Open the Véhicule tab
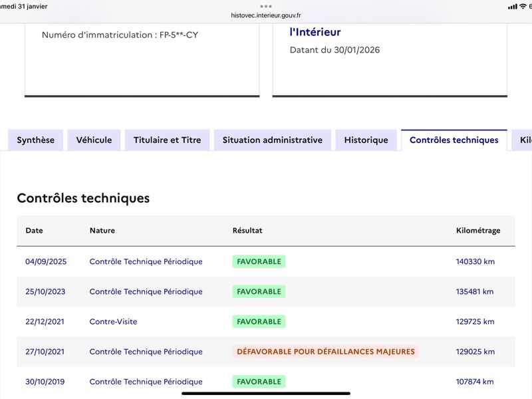 (x=94, y=140)
